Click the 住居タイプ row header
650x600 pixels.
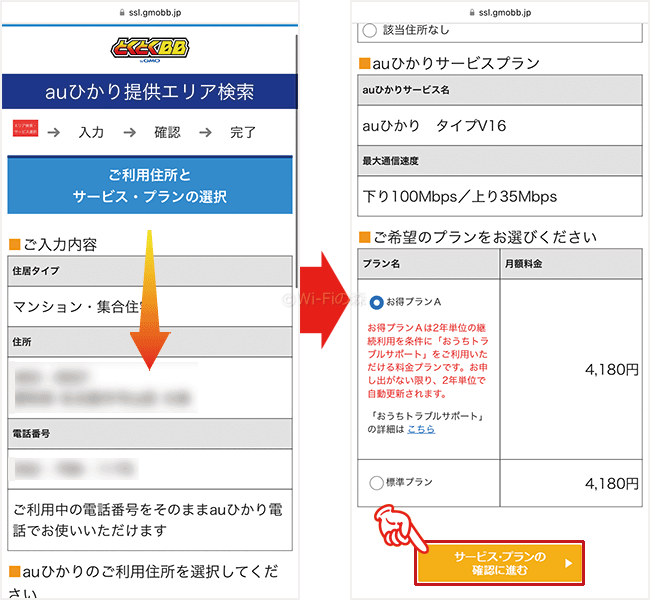(150, 271)
